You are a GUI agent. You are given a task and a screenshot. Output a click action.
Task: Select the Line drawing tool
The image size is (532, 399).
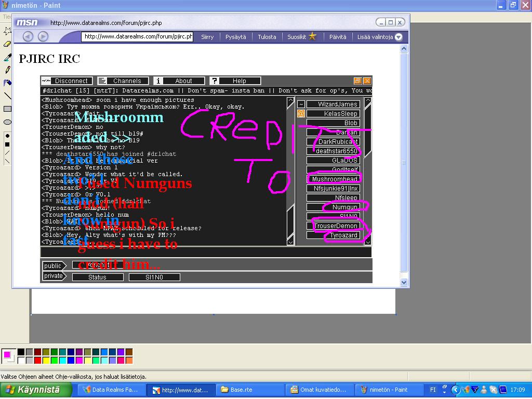(7, 96)
